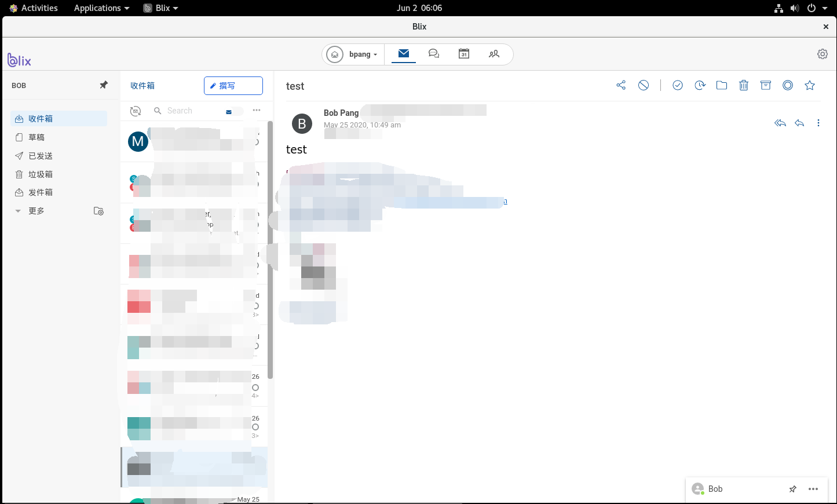Select the M avatar in message list
Screen dimensions: 837x504
pyautogui.click(x=138, y=141)
